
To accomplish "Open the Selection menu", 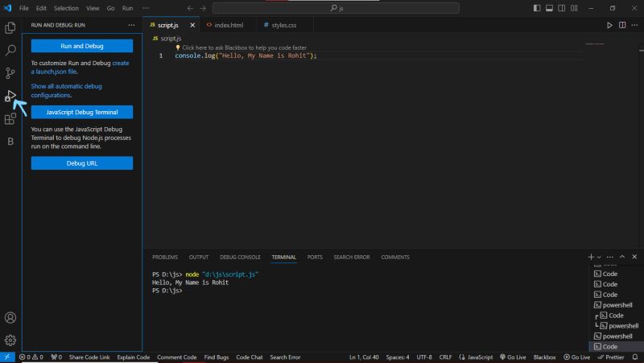I will (66, 8).
